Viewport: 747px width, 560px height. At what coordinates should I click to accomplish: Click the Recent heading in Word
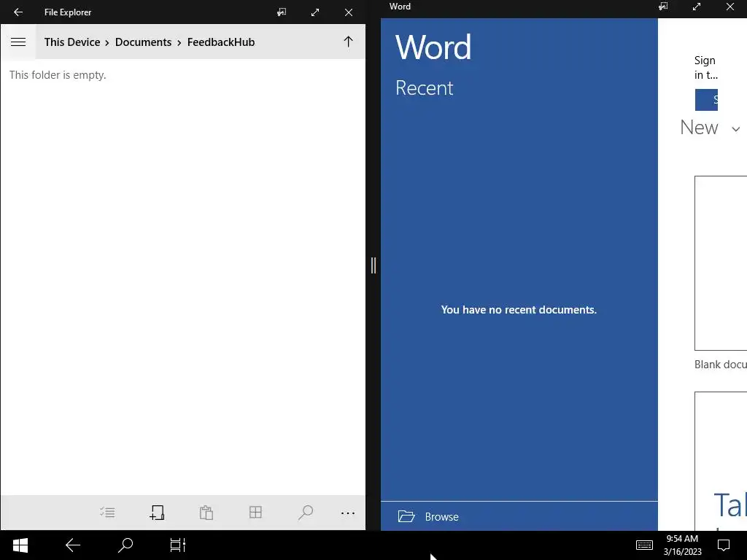coord(424,88)
